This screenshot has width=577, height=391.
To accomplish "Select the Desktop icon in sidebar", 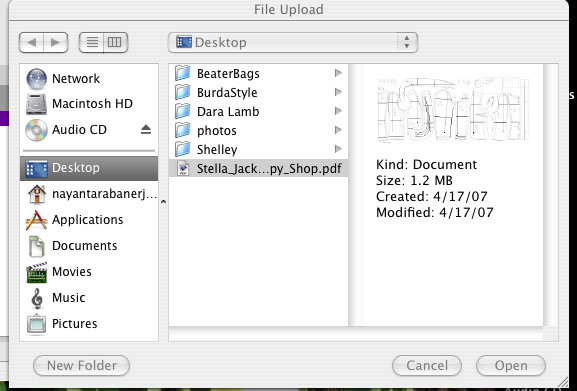I will click(36, 168).
